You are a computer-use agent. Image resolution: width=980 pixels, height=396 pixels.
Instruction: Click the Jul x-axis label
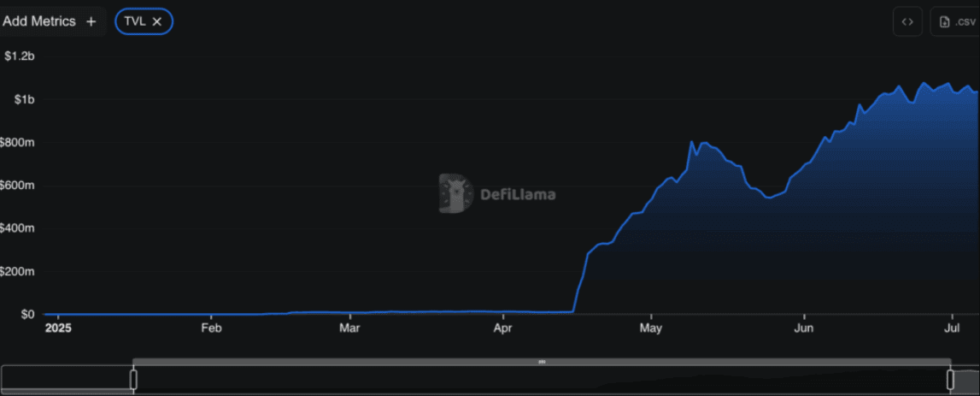952,328
